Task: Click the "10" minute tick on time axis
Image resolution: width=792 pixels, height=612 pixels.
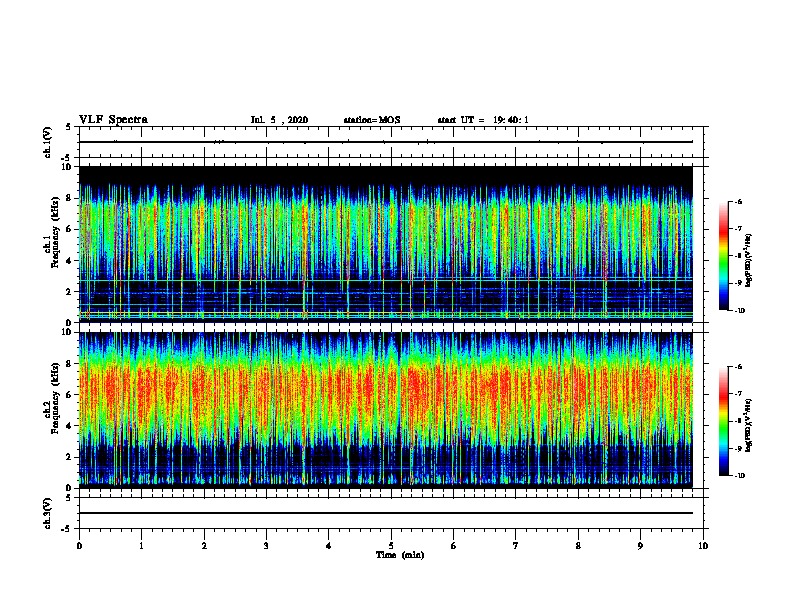Action: pos(703,546)
